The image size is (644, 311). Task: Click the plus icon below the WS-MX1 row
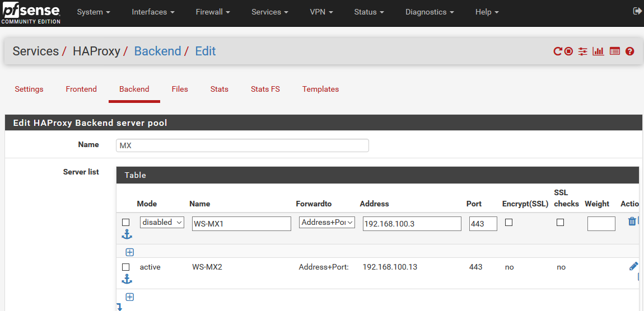[130, 252]
